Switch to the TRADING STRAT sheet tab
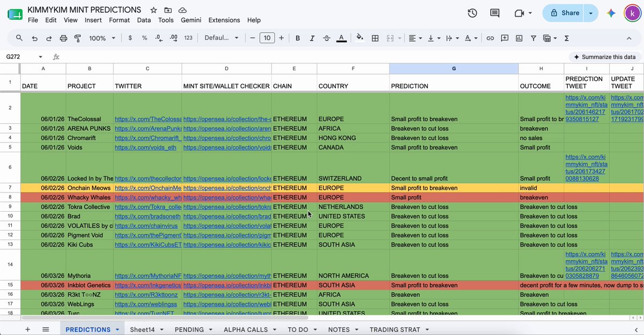644x335 pixels. pyautogui.click(x=395, y=330)
